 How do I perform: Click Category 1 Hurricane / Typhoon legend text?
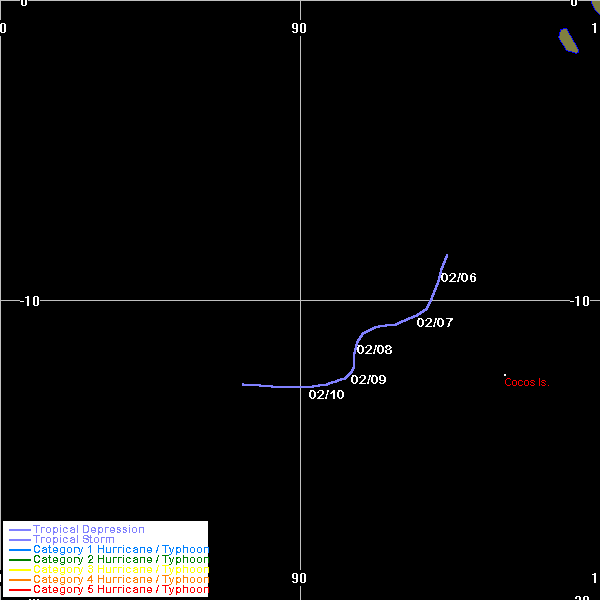[120, 550]
